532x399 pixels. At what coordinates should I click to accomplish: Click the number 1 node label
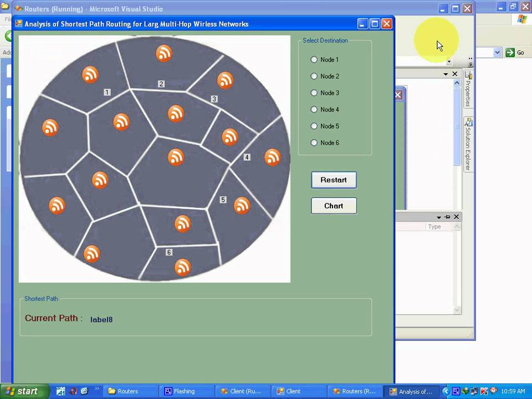pos(107,93)
